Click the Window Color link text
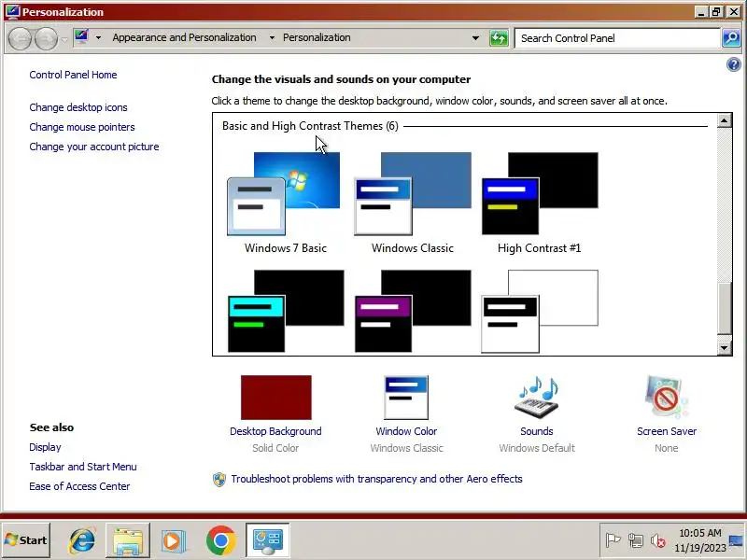The image size is (747, 560). (406, 431)
